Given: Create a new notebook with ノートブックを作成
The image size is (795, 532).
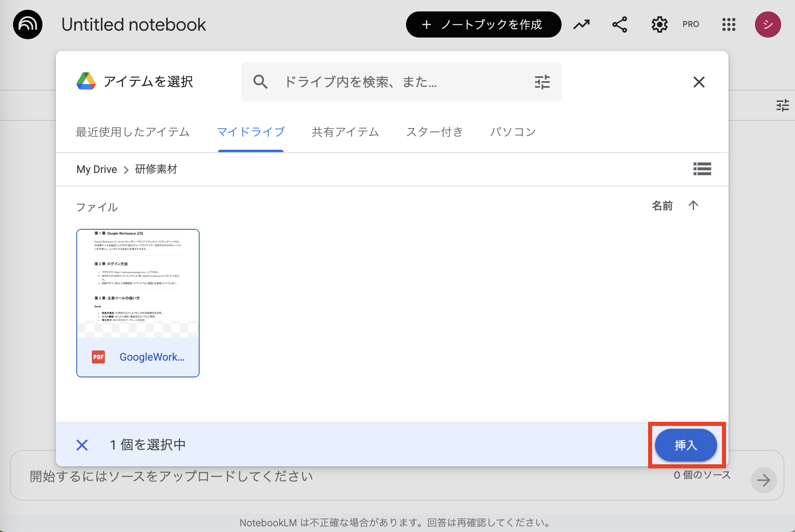Looking at the screenshot, I should 483,24.
